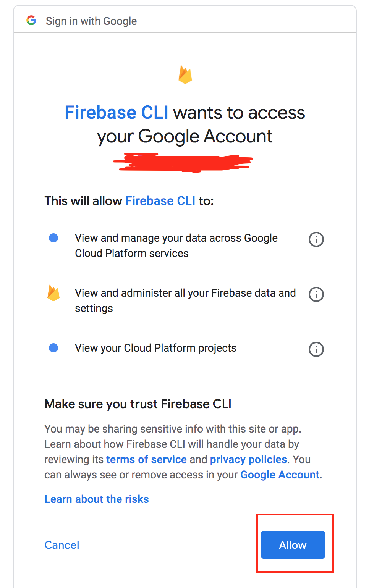Open info for Firebase data and settings scope

point(316,294)
